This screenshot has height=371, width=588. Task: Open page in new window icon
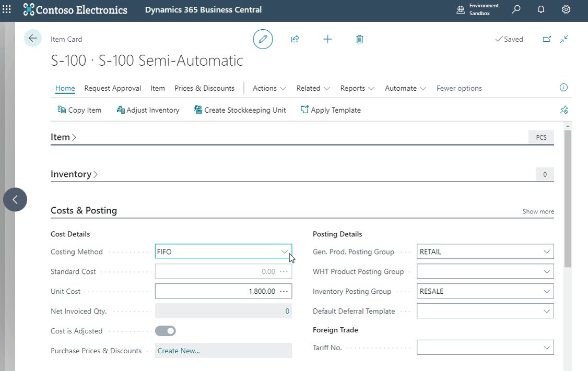(547, 39)
